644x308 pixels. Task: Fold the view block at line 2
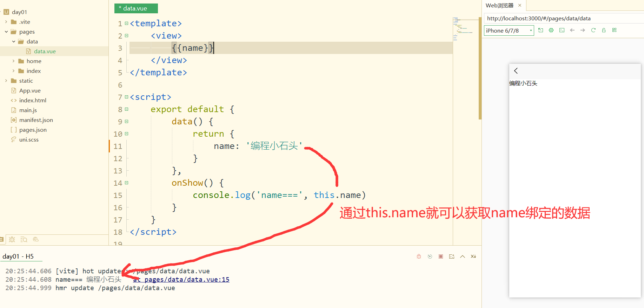[127, 36]
